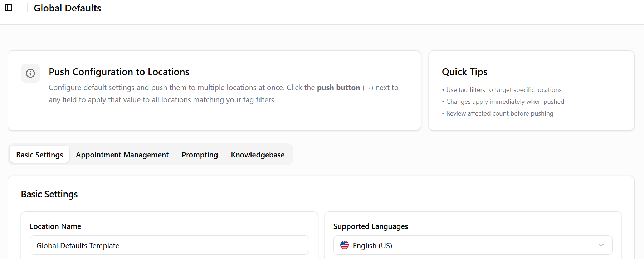Viewport: 644px width, 259px height.
Task: Click the bold "push button" text
Action: coord(338,88)
